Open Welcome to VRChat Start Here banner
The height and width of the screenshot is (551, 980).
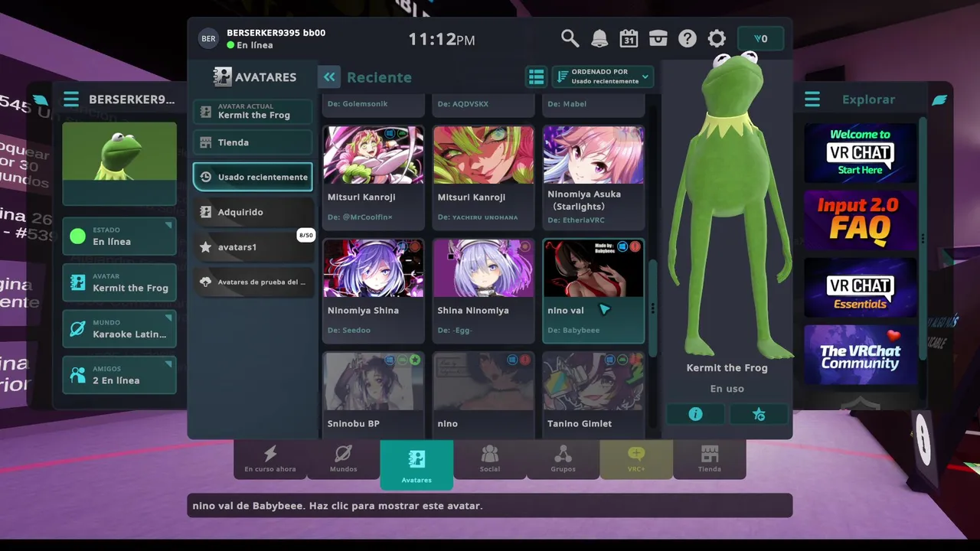(x=860, y=152)
